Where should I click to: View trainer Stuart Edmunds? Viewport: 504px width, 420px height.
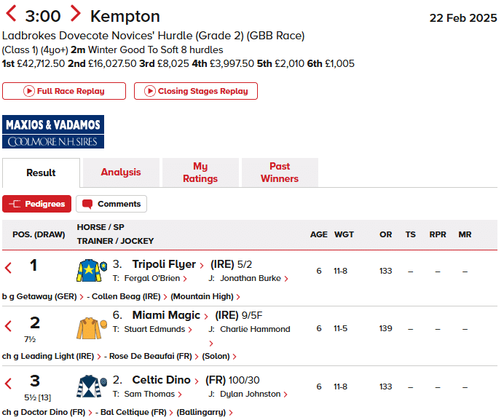[154, 330]
